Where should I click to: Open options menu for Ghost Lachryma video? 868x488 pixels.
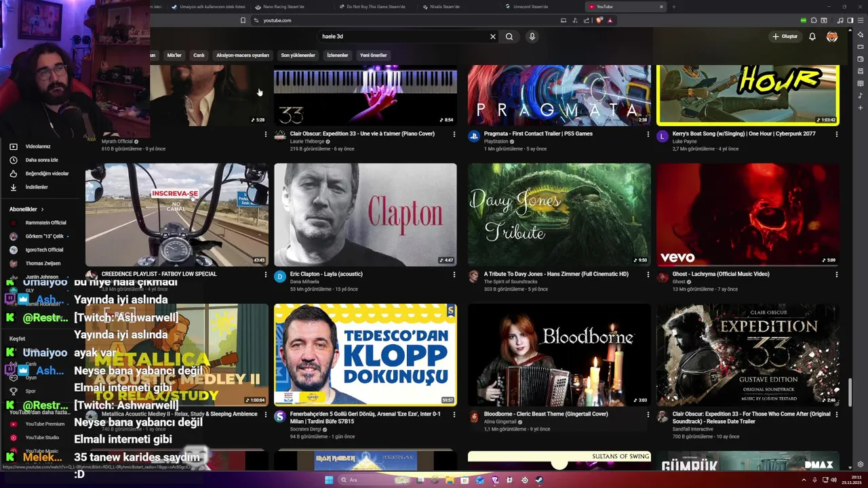point(837,274)
